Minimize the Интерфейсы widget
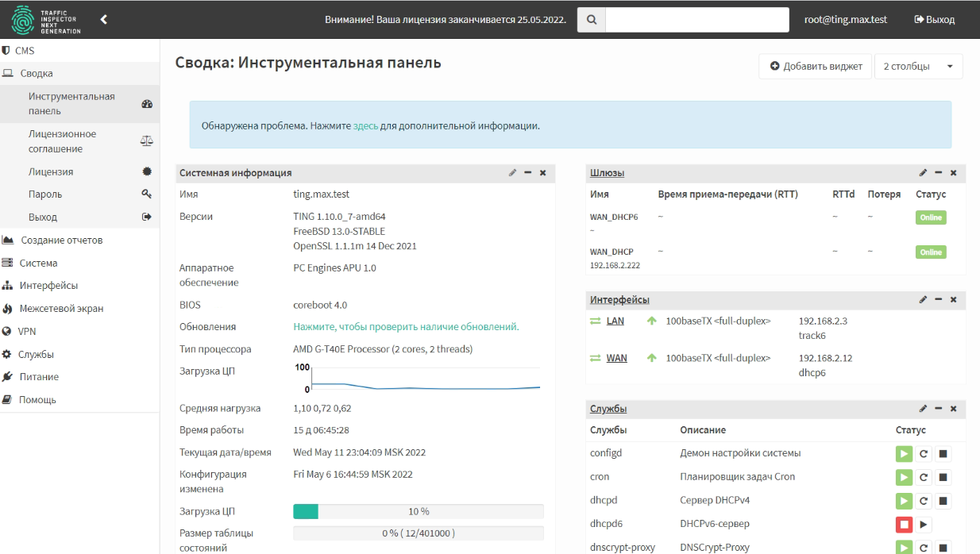 pos(938,299)
